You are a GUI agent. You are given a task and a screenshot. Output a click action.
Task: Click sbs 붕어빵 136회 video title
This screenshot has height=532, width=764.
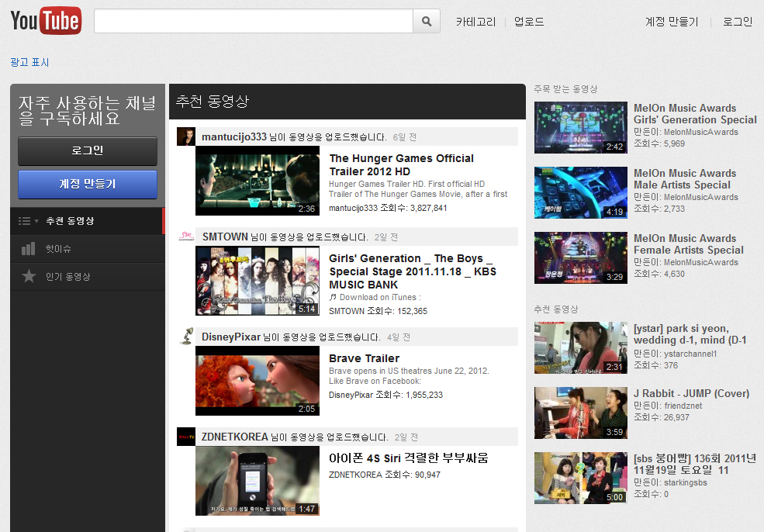[x=695, y=465]
